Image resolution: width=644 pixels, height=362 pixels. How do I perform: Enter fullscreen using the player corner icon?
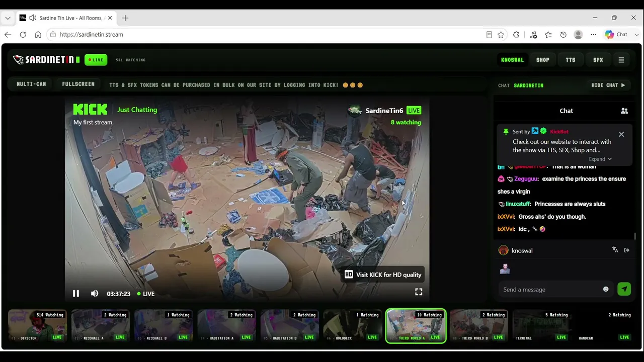click(x=419, y=292)
